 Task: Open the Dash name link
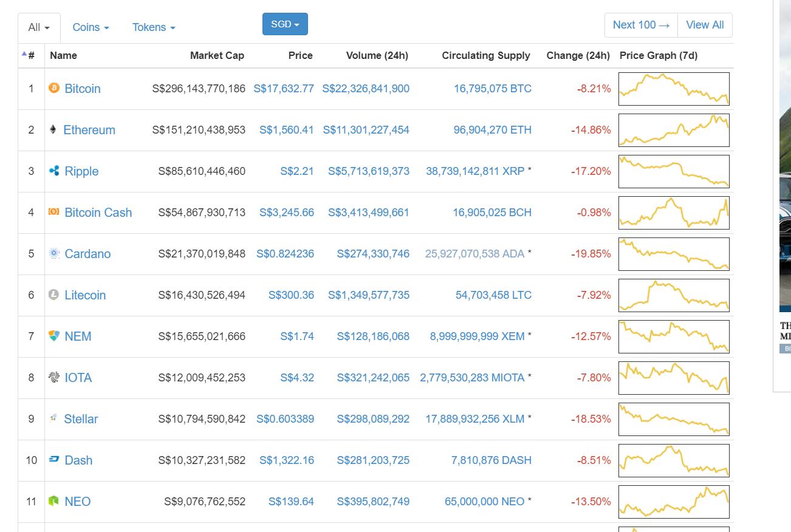78,460
